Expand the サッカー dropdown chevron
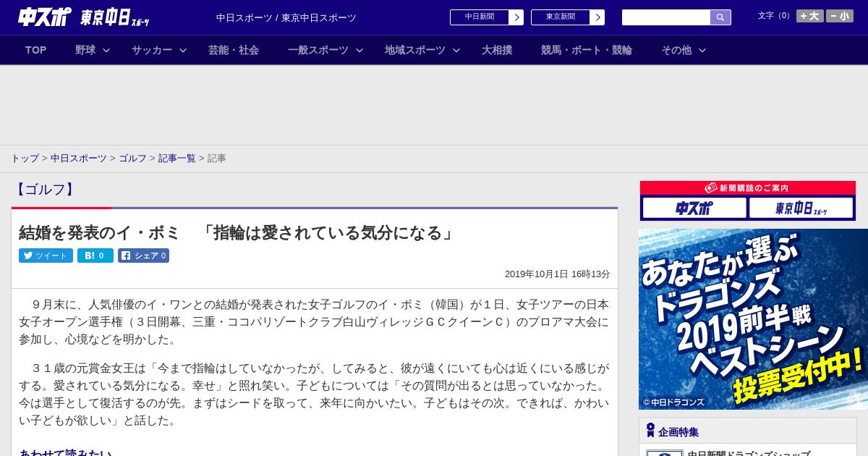 (x=183, y=50)
